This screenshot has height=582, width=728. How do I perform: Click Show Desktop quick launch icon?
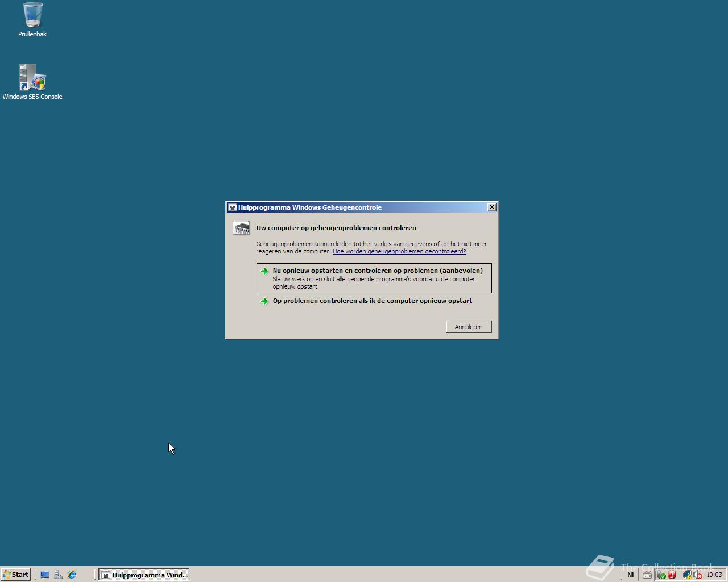45,575
